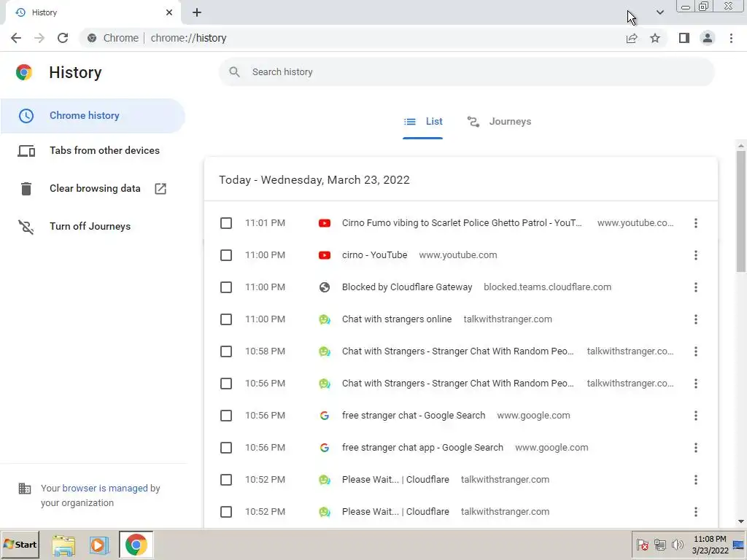Click the scrollbar down arrow

point(741,521)
